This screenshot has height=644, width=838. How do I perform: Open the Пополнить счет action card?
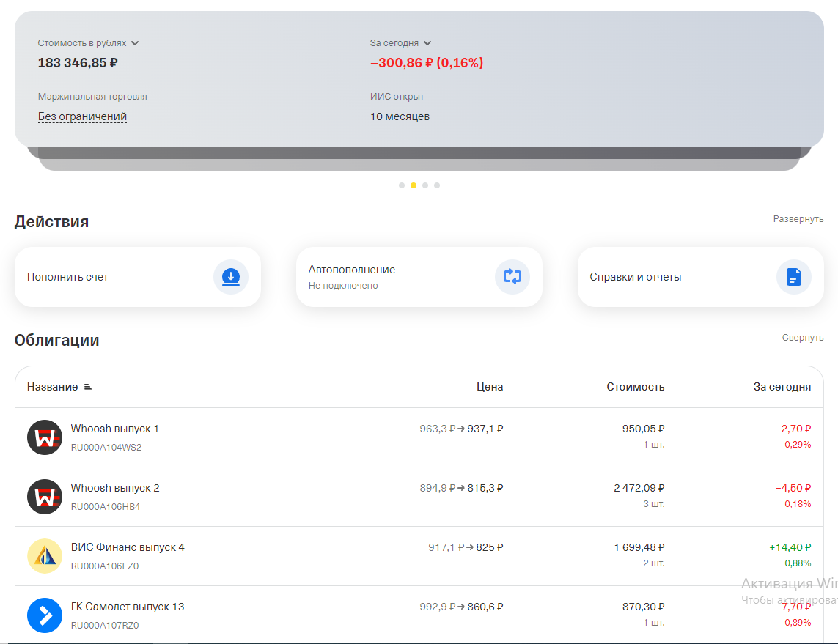point(137,277)
